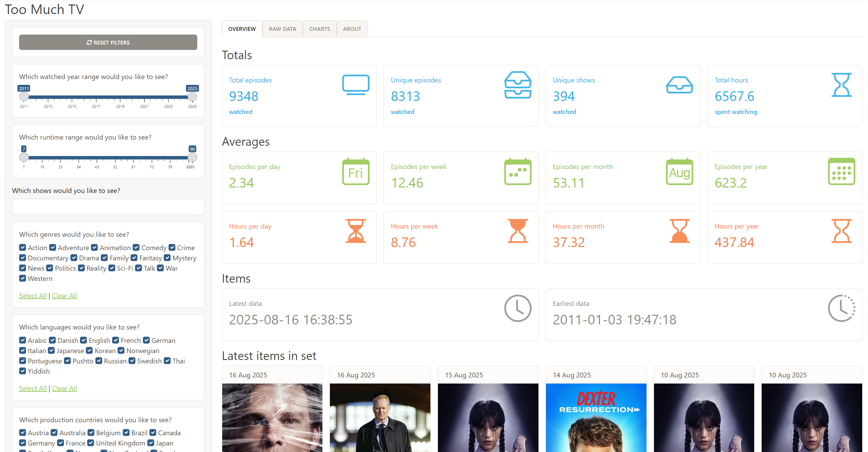Switch to the Raw Data tab
The height and width of the screenshot is (452, 868).
click(x=282, y=29)
